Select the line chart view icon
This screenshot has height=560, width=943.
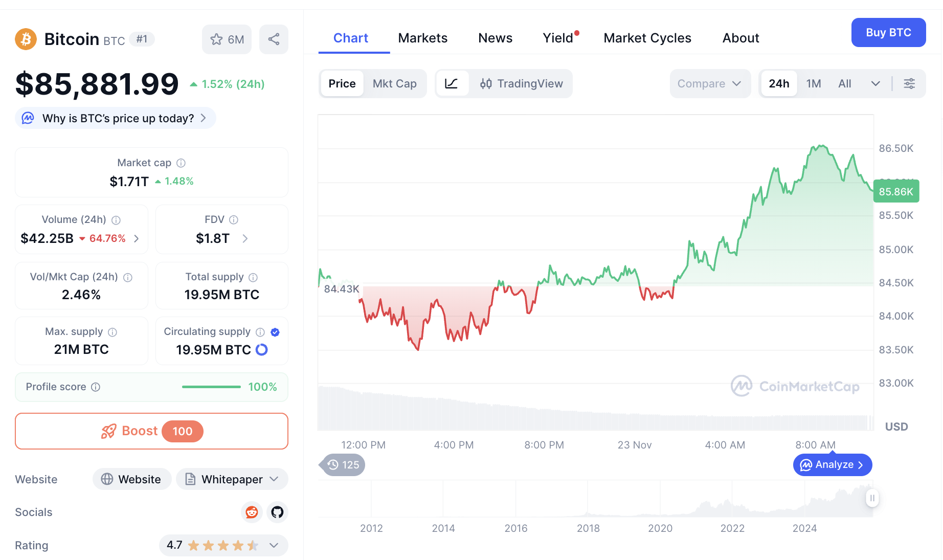pyautogui.click(x=451, y=83)
